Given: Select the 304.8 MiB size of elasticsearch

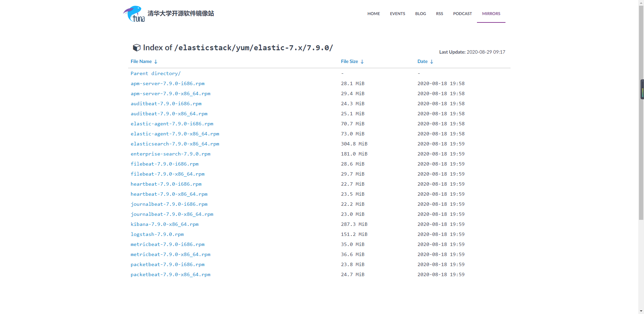Looking at the screenshot, I should click(x=354, y=144).
